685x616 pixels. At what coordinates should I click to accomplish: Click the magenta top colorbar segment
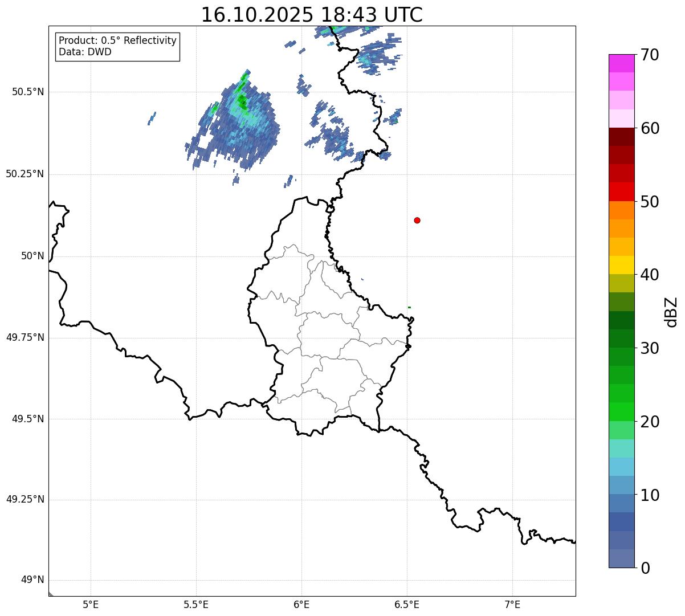(621, 63)
